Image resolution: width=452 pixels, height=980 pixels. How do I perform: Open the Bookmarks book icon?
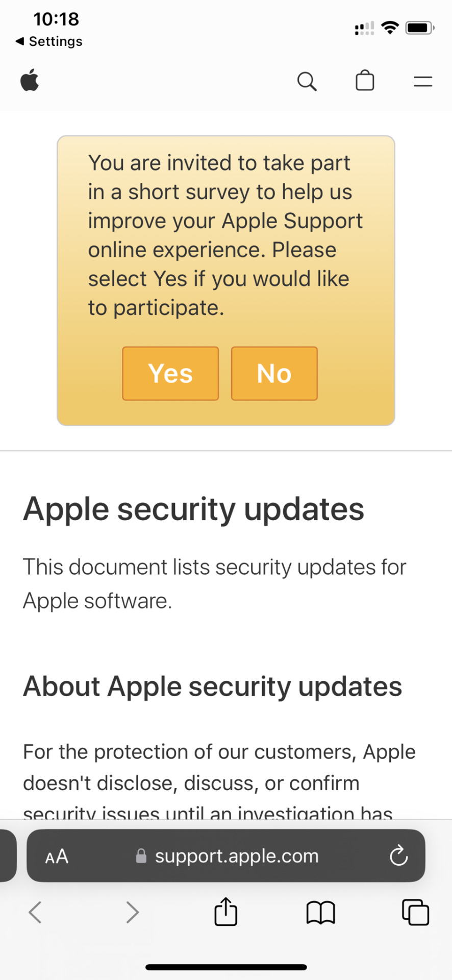(321, 913)
